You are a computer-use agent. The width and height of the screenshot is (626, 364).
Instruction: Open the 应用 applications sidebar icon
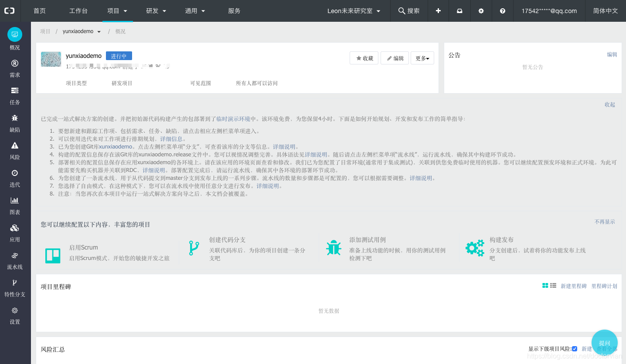coord(15,228)
